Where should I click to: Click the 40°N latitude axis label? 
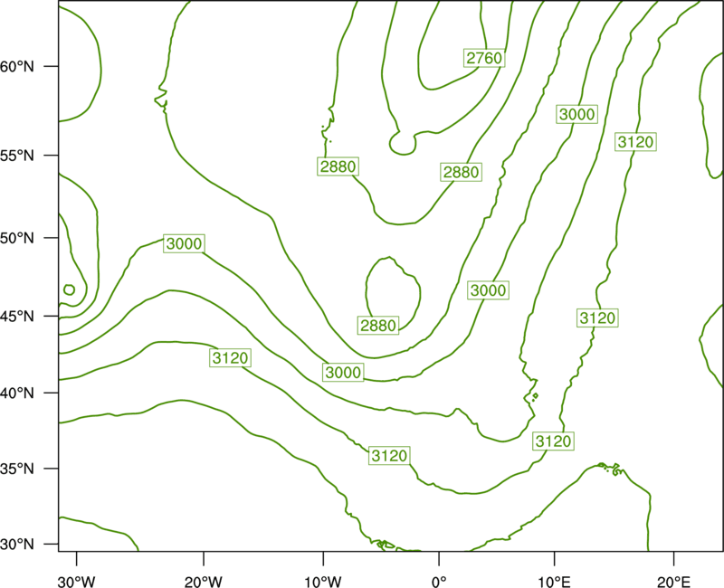pos(17,394)
